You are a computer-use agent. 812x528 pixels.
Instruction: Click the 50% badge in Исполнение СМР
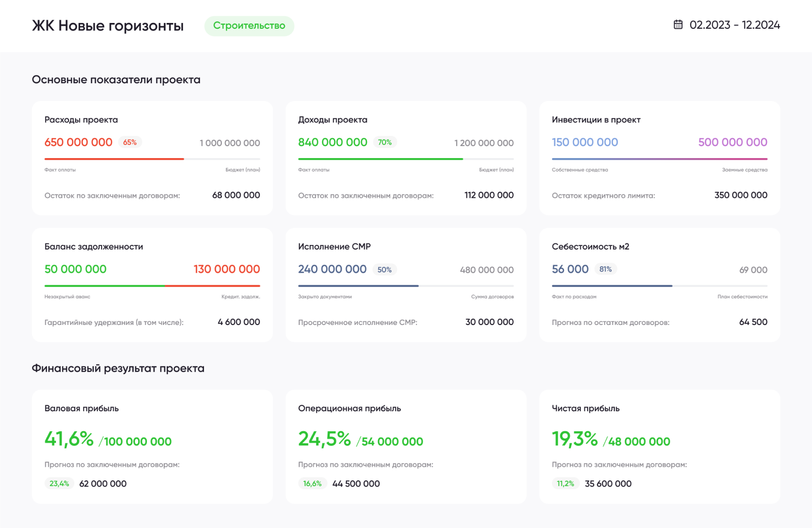coord(385,269)
